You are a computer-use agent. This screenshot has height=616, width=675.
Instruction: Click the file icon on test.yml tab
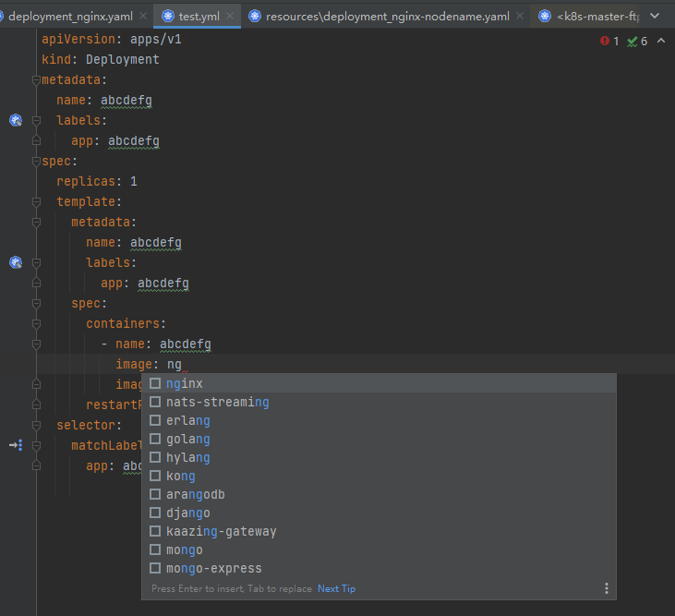167,16
